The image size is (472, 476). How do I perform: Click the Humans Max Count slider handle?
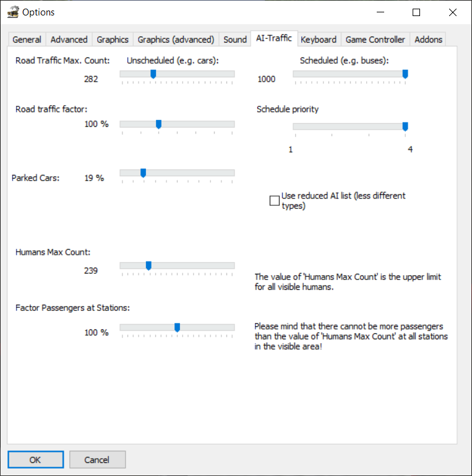(148, 266)
